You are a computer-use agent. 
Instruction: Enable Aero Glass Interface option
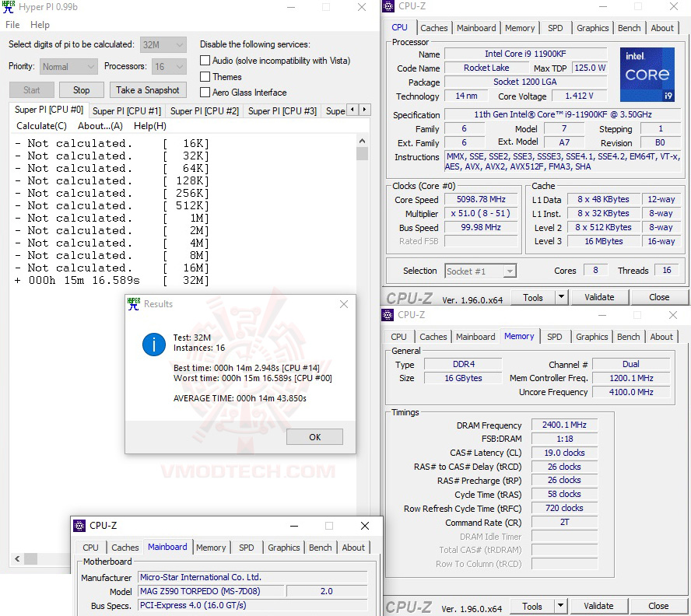click(205, 93)
